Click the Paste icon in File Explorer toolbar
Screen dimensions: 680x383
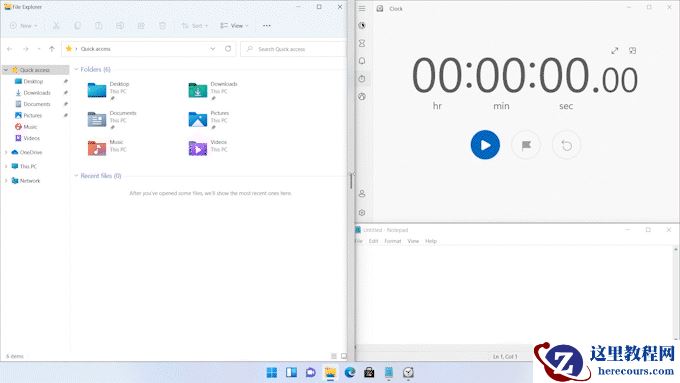pos(99,26)
